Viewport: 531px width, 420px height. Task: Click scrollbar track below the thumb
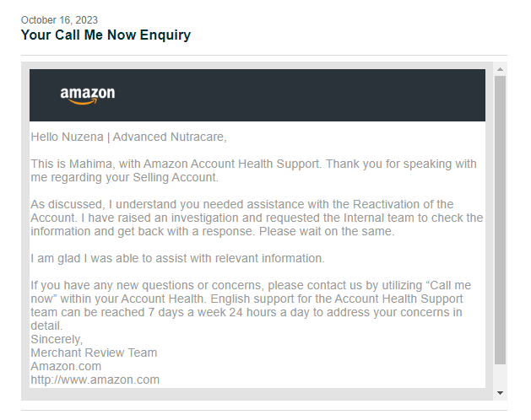click(x=500, y=375)
